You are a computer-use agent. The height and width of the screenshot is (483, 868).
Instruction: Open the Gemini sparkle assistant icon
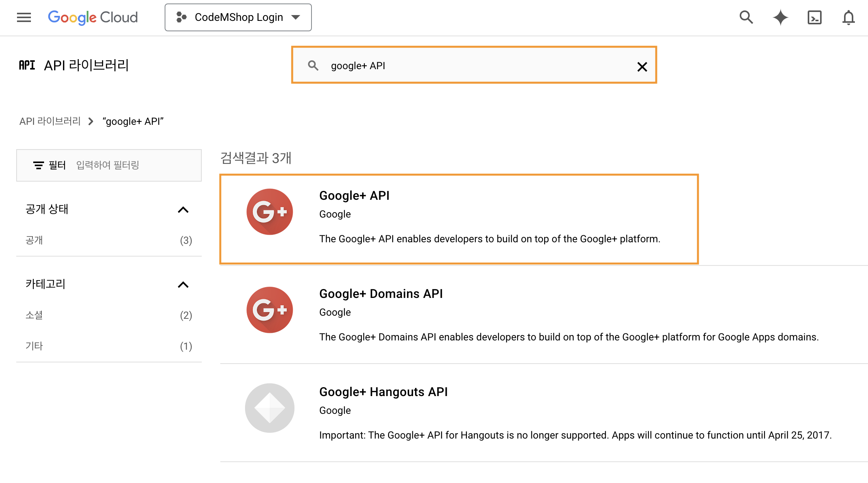pyautogui.click(x=780, y=17)
